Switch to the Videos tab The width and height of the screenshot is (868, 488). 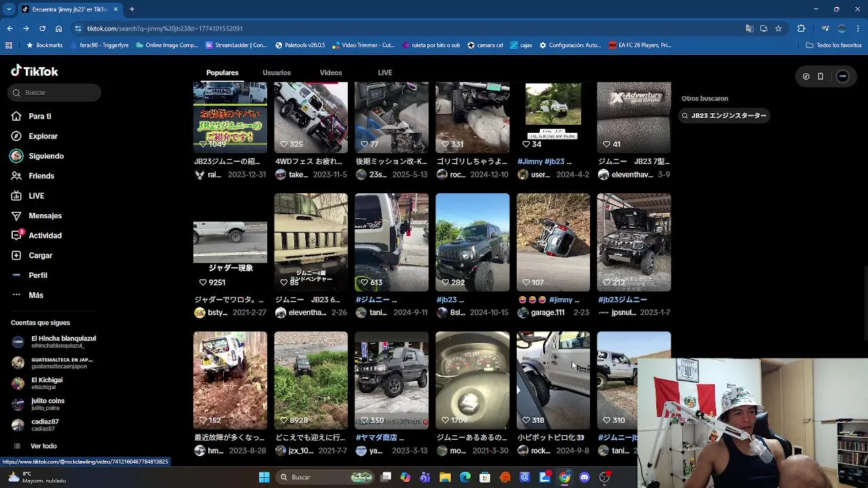331,73
